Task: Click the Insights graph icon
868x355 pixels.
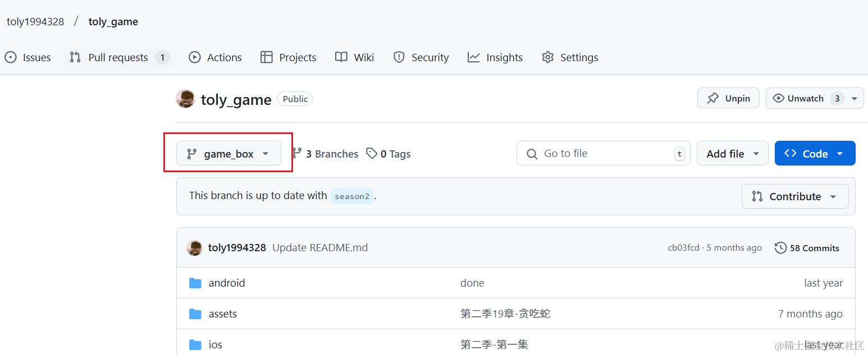Action: pos(474,57)
